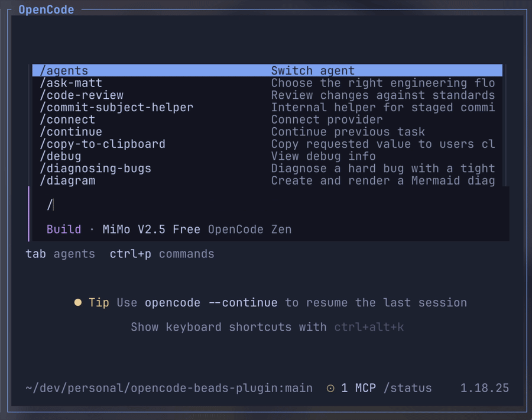Click the project path opencode-beads-plugin:main
This screenshot has width=532, height=420.
tap(169, 387)
